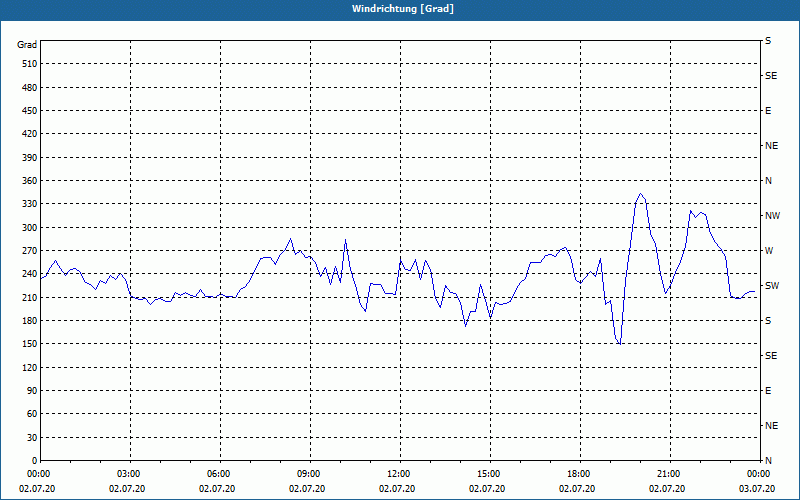
Task: Click the 330 degree axis label
Action: pyautogui.click(x=30, y=204)
